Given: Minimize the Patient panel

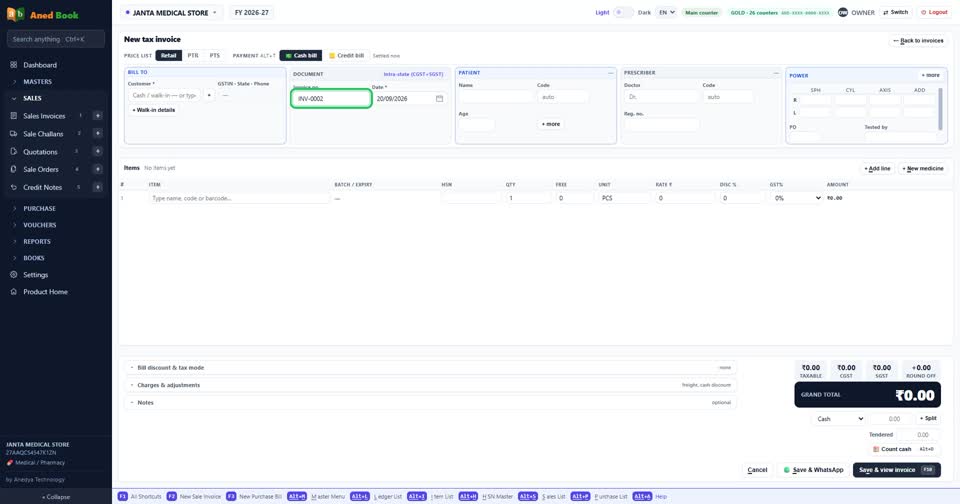Looking at the screenshot, I should tap(610, 73).
